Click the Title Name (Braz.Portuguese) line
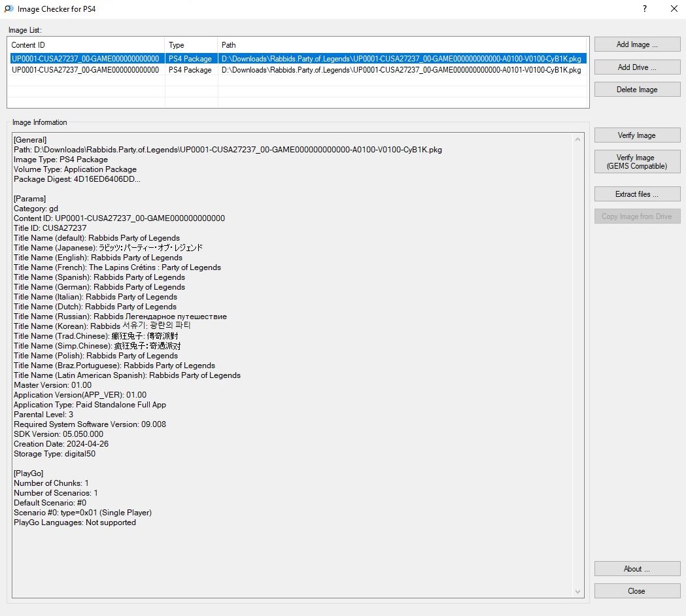The image size is (686, 616). point(114,366)
